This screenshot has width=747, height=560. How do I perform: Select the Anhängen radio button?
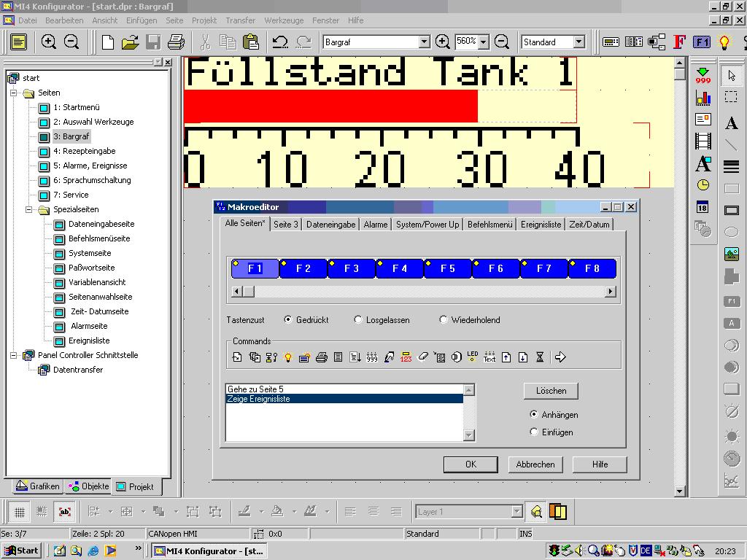(533, 414)
